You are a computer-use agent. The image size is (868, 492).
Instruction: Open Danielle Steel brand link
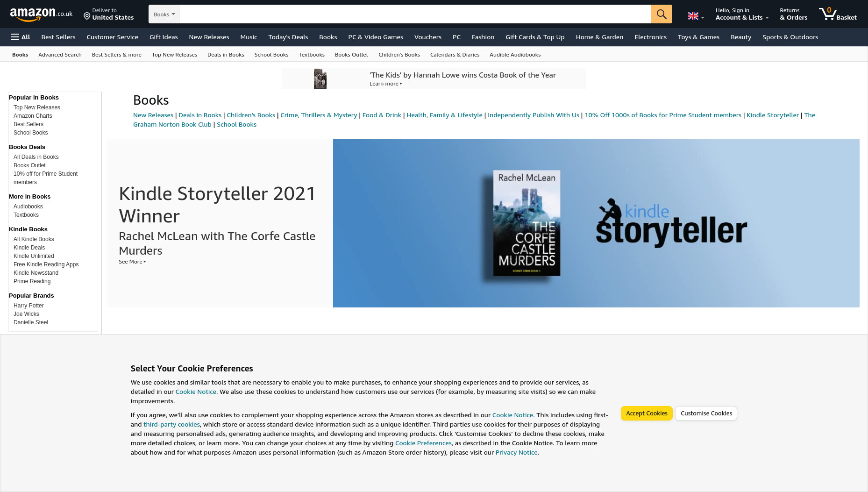pyautogui.click(x=31, y=322)
